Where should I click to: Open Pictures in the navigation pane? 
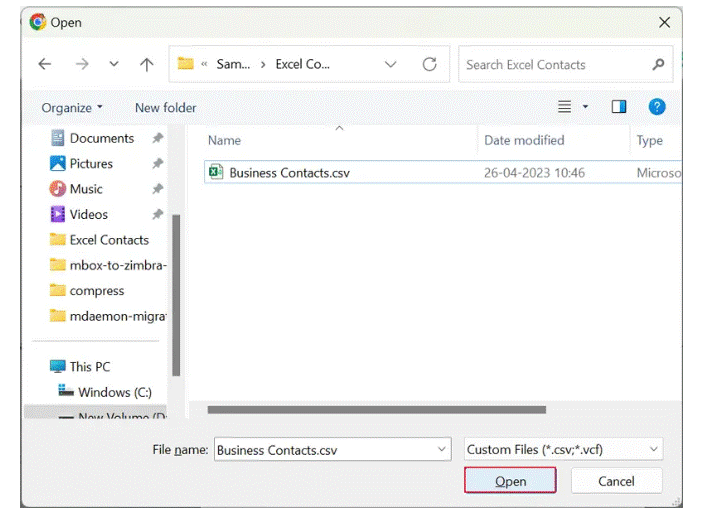pos(91,164)
